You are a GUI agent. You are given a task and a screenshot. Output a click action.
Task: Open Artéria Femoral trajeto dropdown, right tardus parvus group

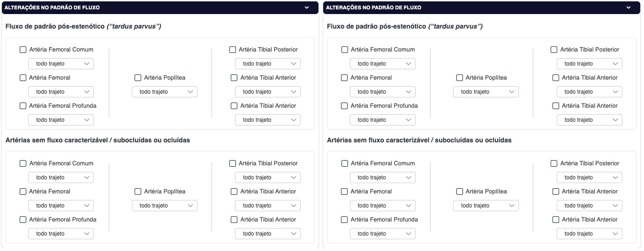pyautogui.click(x=382, y=92)
